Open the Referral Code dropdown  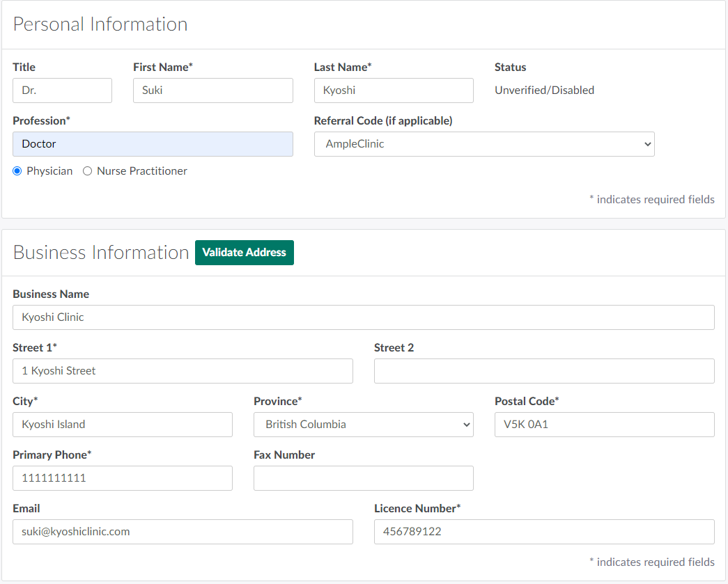point(483,144)
